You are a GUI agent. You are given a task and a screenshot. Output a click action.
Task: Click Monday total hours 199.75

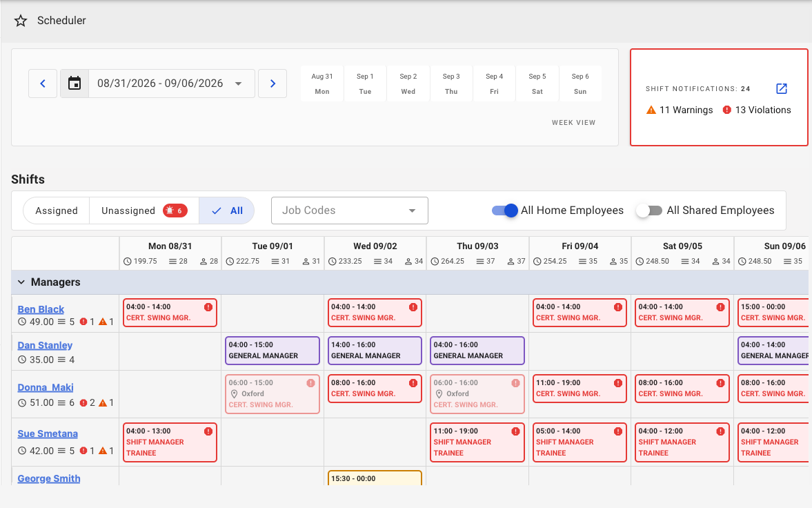coord(145,262)
